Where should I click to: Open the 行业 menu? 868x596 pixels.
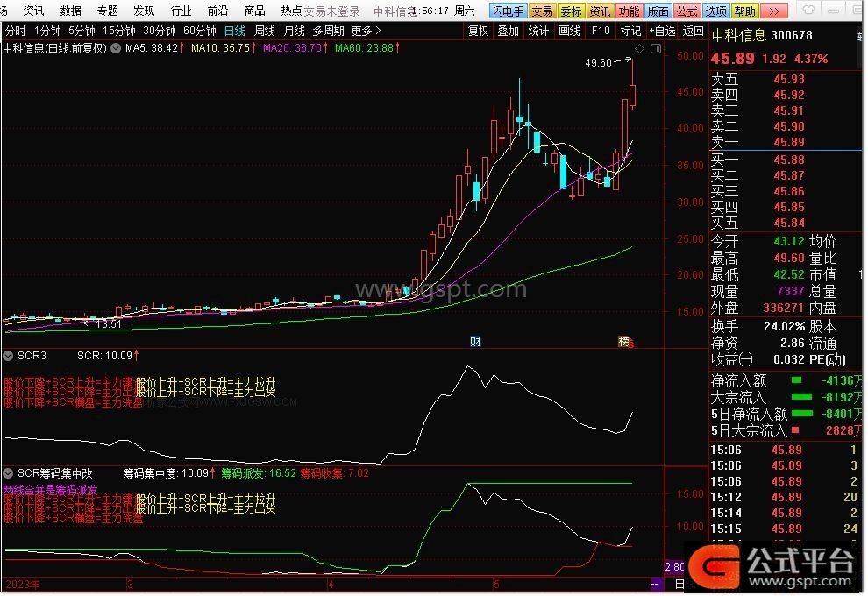point(181,11)
